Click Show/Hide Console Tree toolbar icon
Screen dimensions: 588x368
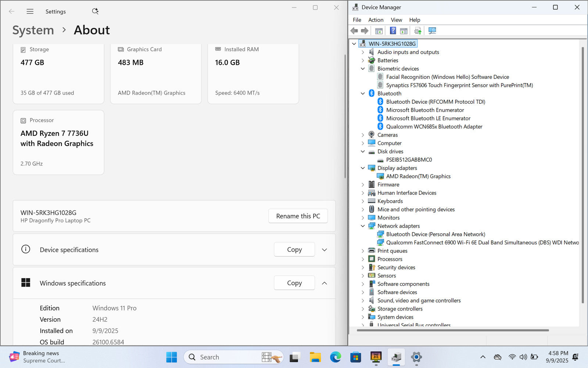(379, 31)
